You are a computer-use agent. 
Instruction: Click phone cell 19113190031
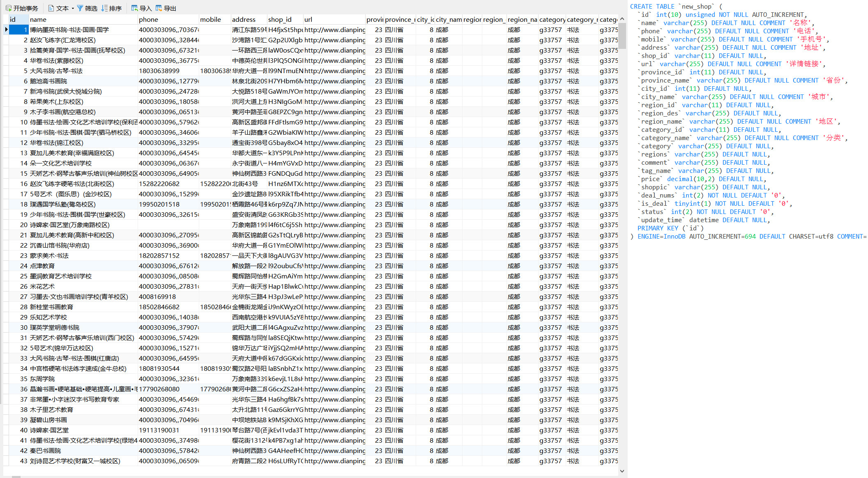point(168,430)
